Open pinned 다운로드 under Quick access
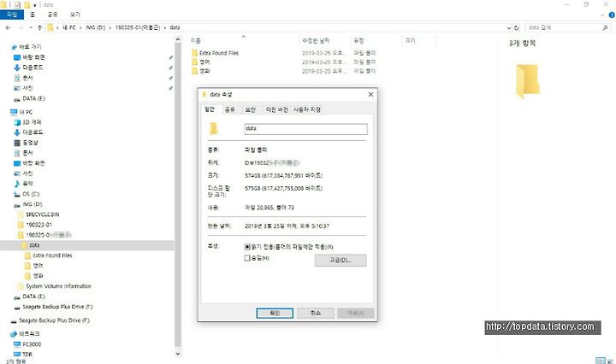 tap(29, 68)
